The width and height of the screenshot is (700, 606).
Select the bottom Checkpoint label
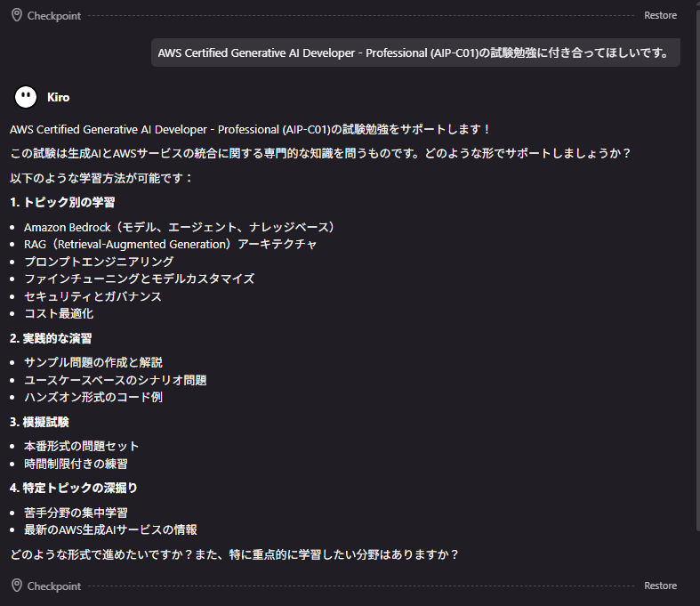(x=54, y=586)
